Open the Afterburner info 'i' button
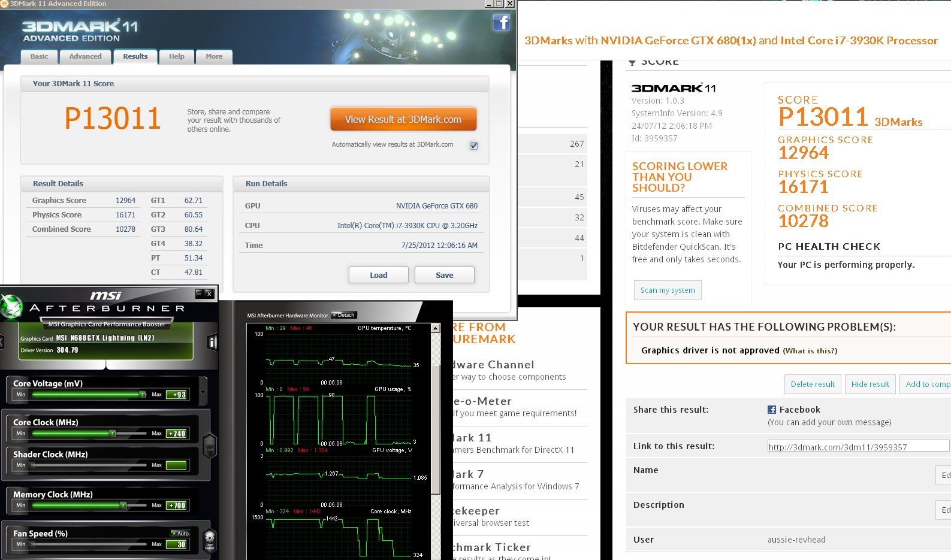The width and height of the screenshot is (951, 560). [212, 342]
